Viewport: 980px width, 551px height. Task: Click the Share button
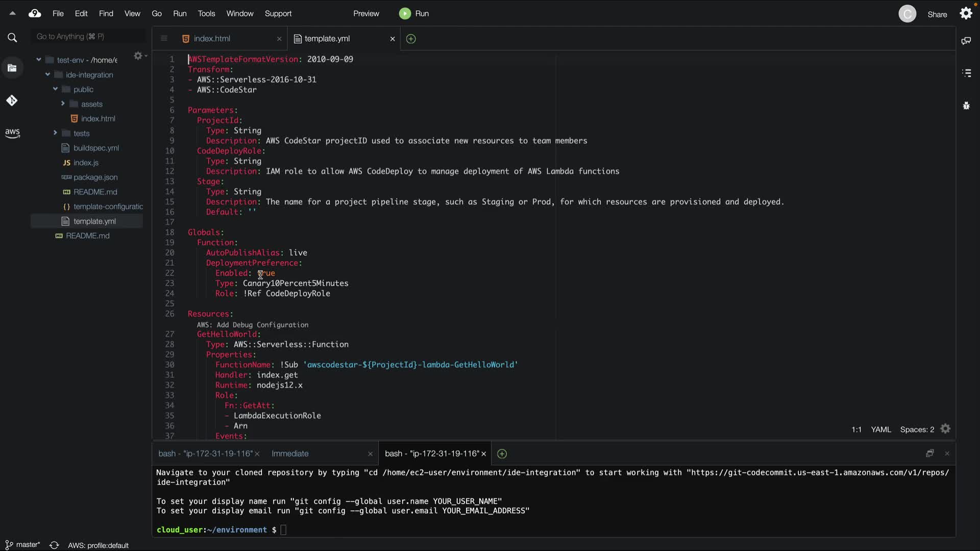(937, 14)
